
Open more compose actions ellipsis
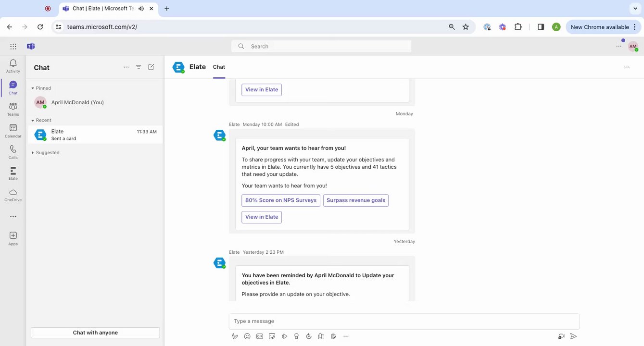(346, 336)
